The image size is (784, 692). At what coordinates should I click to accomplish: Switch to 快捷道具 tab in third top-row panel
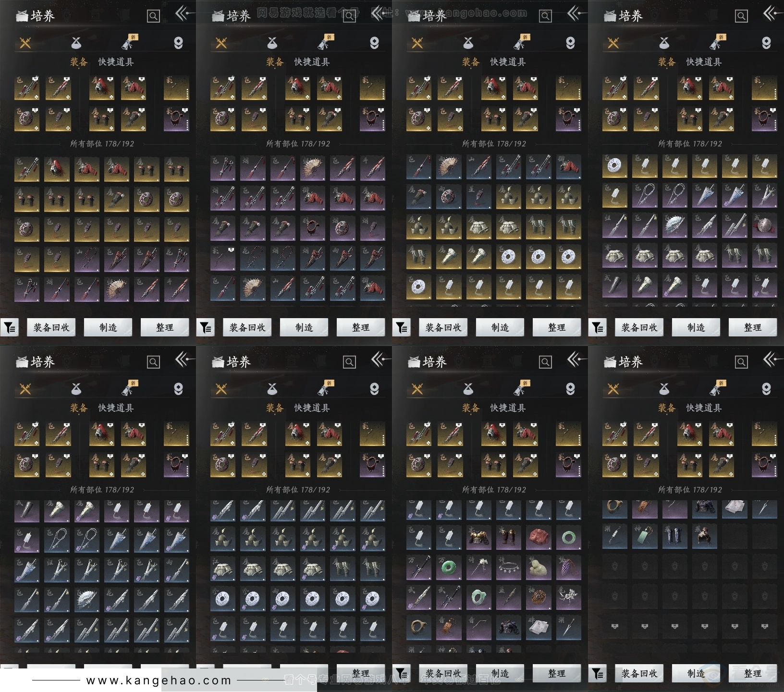point(508,62)
